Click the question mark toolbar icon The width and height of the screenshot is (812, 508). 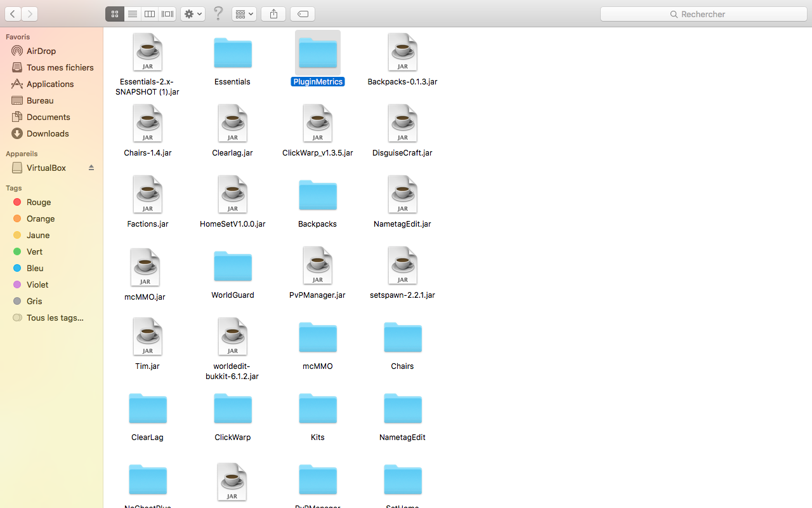coord(218,13)
